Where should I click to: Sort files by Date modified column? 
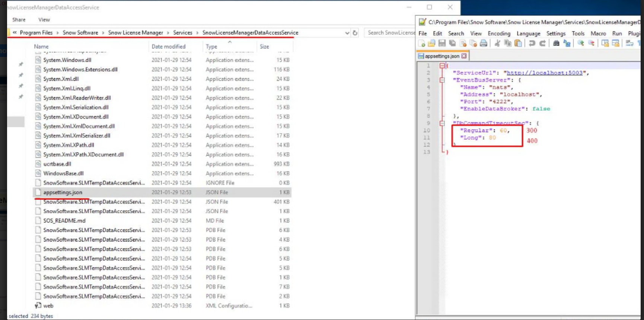(x=168, y=47)
